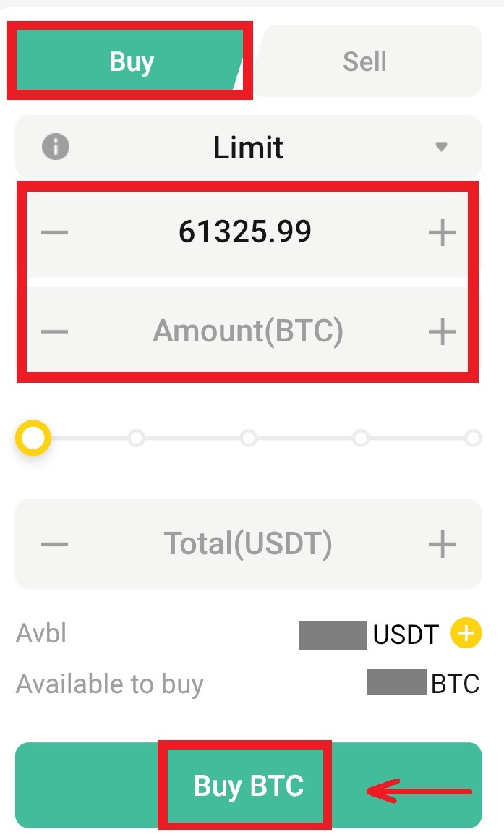Click the info icon beside Limit
This screenshot has height=840, width=504.
point(56,147)
